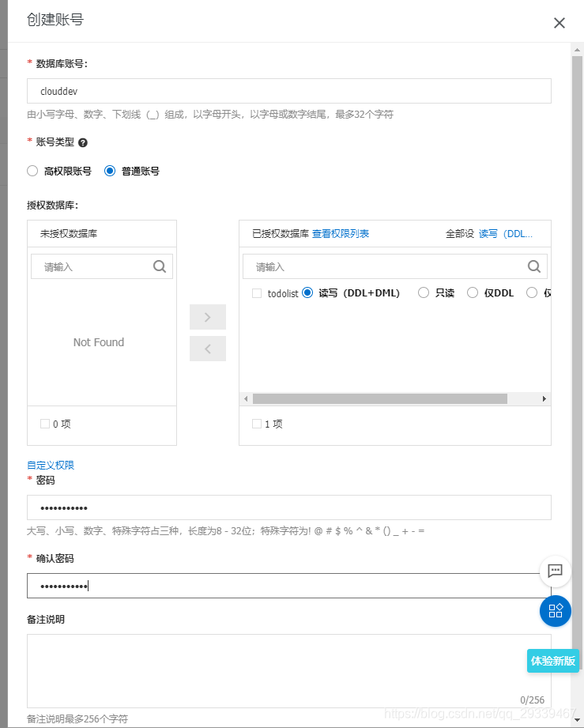Close the 创建账号 dialog
The height and width of the screenshot is (728, 584).
coord(559,23)
